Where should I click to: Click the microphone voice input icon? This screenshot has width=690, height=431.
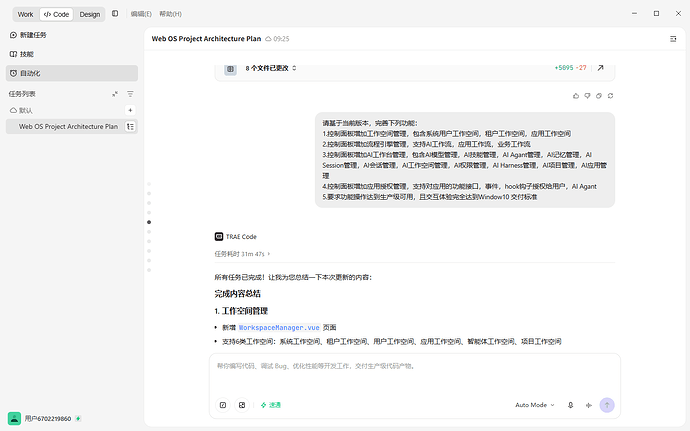click(x=570, y=405)
